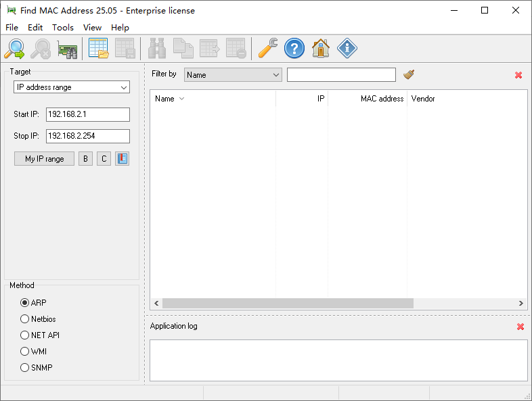Click the My IP range button
Viewport: 532px width, 401px height.
pos(45,159)
